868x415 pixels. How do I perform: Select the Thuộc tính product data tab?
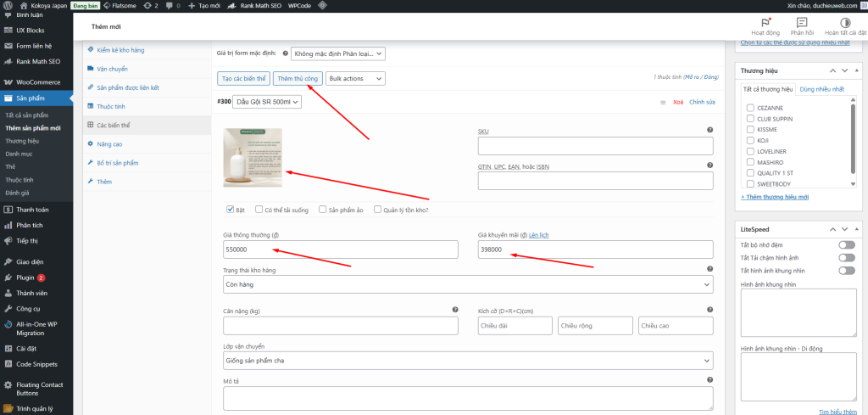click(110, 106)
